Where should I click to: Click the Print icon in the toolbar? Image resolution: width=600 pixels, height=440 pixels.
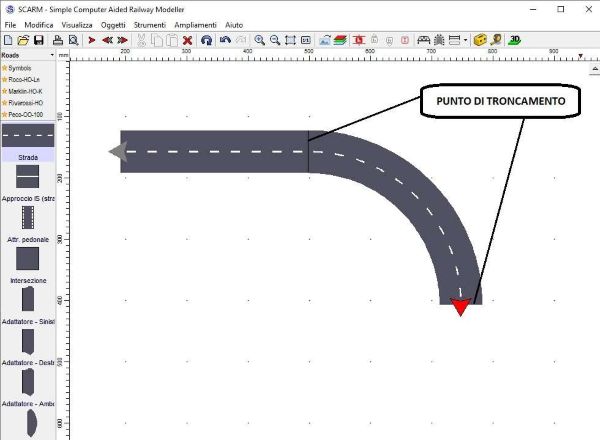click(58, 40)
